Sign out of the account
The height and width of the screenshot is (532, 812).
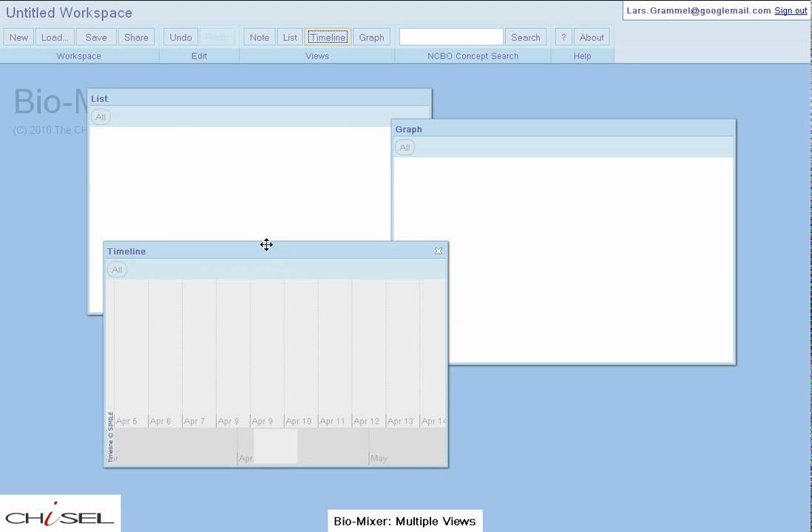click(x=791, y=11)
